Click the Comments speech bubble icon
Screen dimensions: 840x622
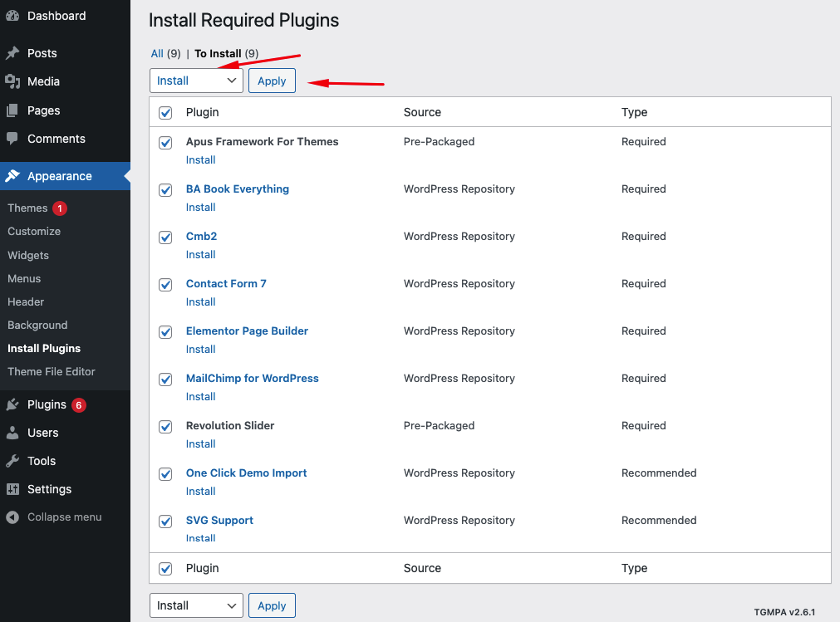coord(12,139)
